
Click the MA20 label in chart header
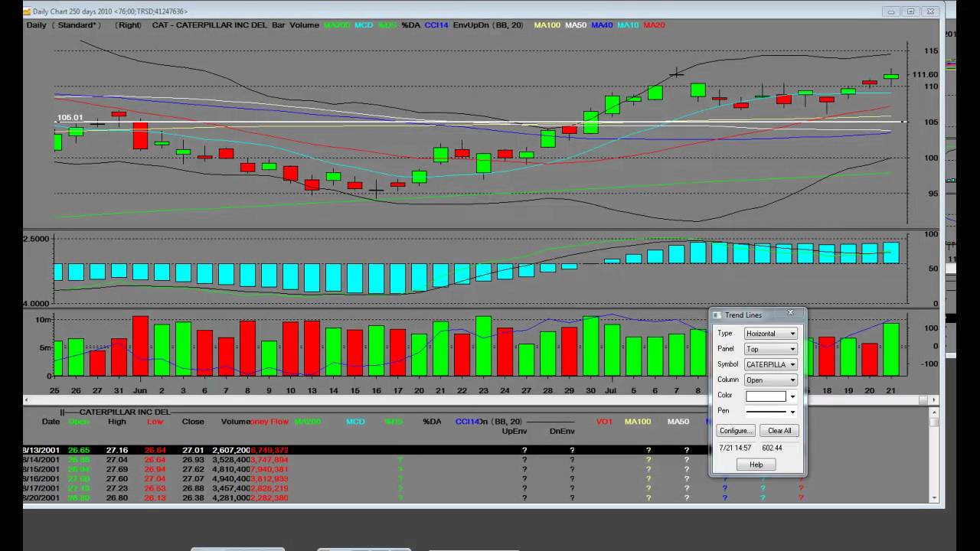pos(654,25)
